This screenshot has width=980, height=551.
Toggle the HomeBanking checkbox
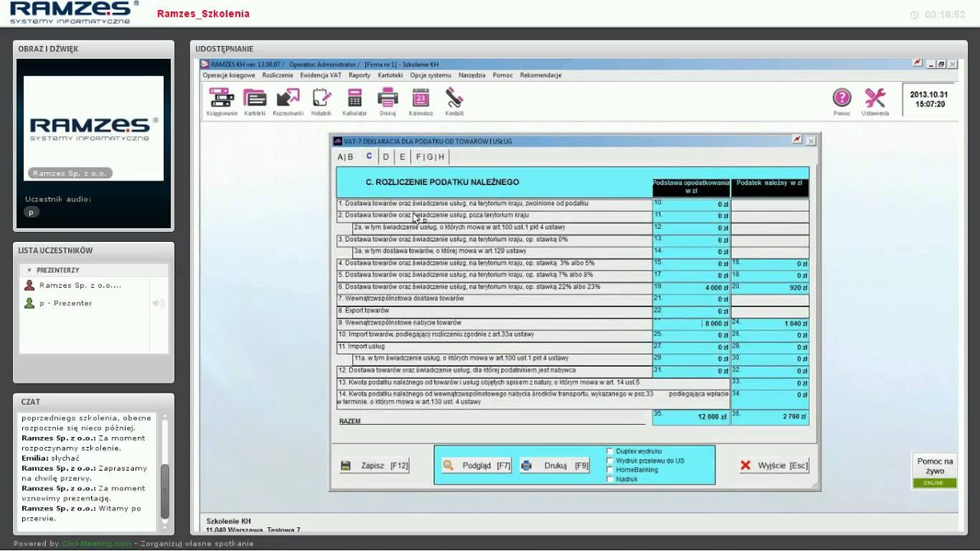click(609, 470)
